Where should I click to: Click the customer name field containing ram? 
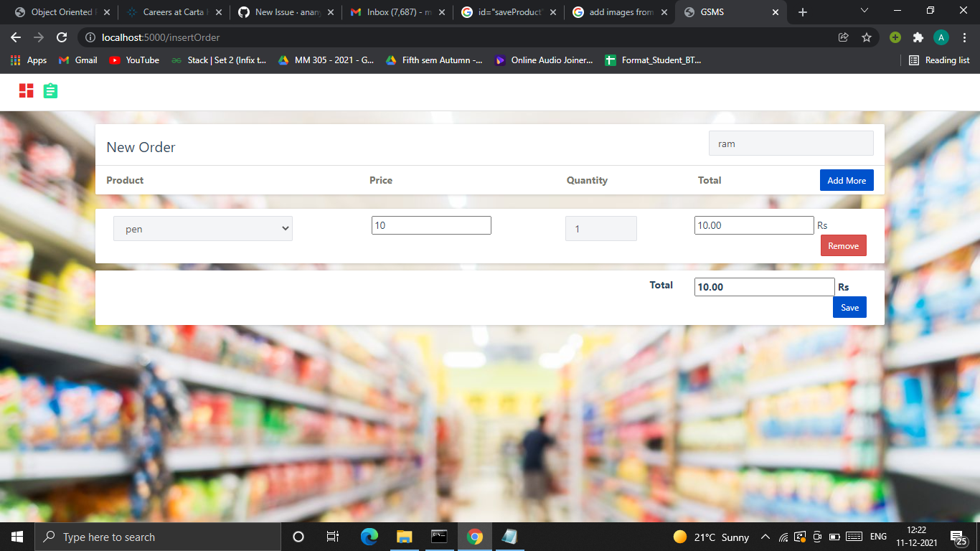point(791,143)
